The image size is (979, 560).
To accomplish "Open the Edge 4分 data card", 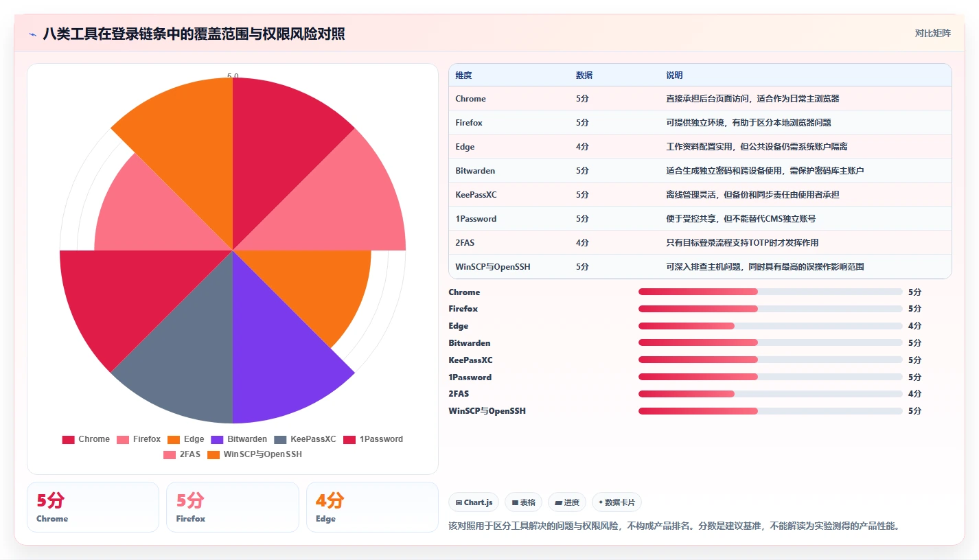I will point(372,507).
